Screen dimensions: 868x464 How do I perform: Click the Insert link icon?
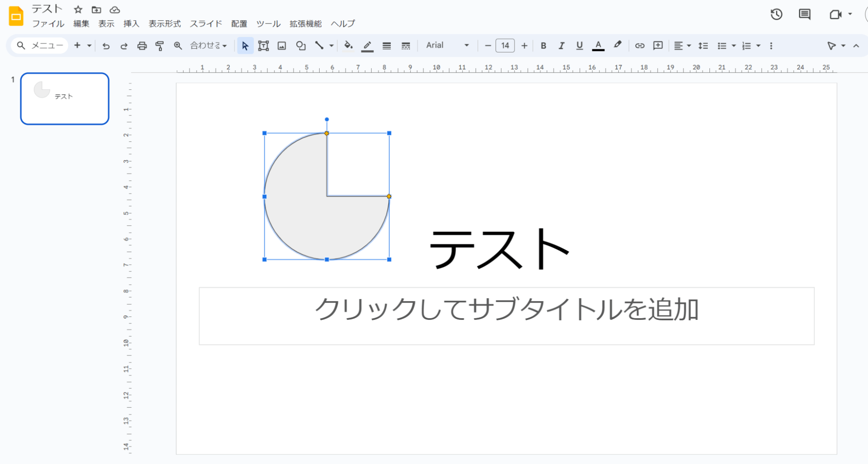click(x=639, y=46)
